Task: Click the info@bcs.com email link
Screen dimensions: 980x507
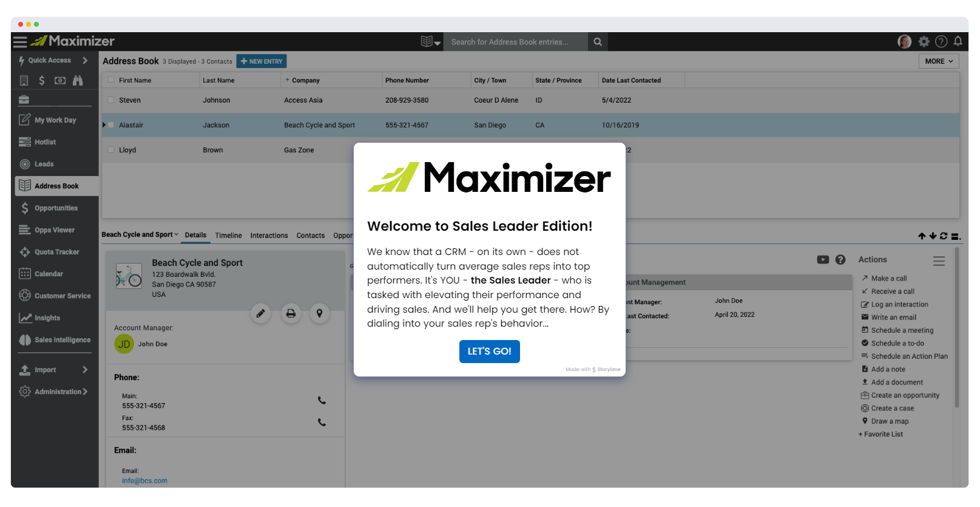Action: (144, 481)
